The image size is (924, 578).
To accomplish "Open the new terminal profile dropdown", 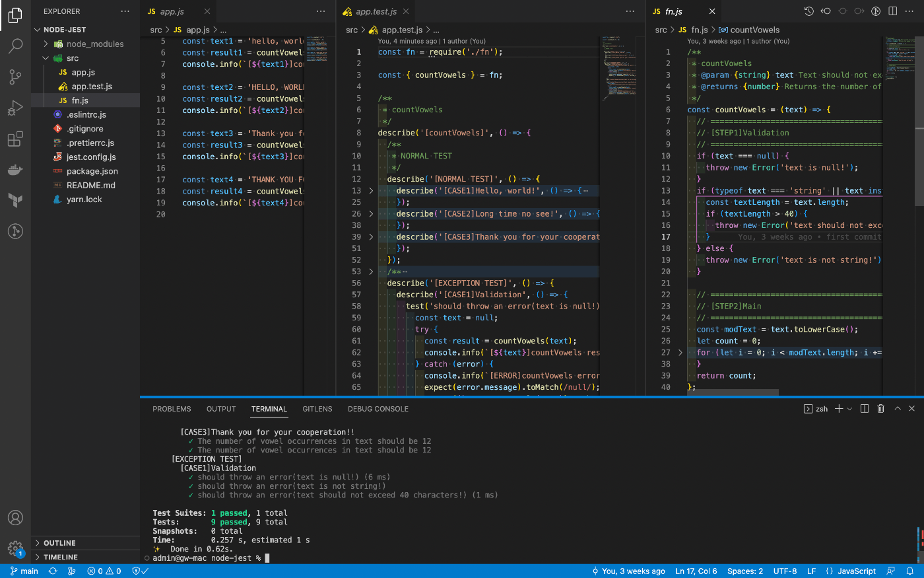I will coord(849,409).
